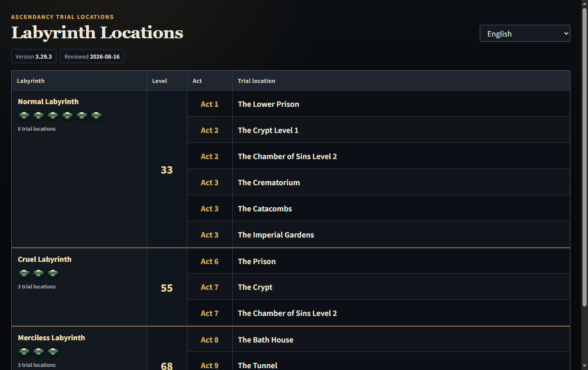Click Act 6 beside The Prison
The image size is (588, 370).
[x=210, y=261]
